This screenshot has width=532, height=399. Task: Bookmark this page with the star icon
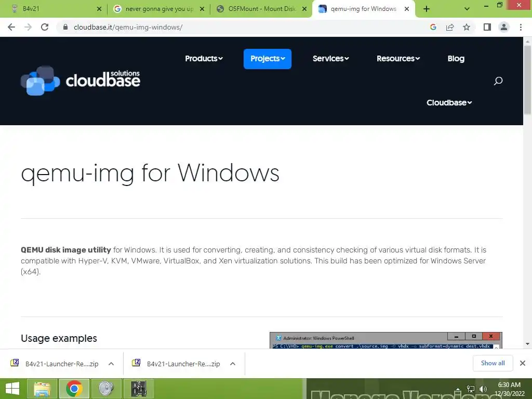click(x=467, y=27)
